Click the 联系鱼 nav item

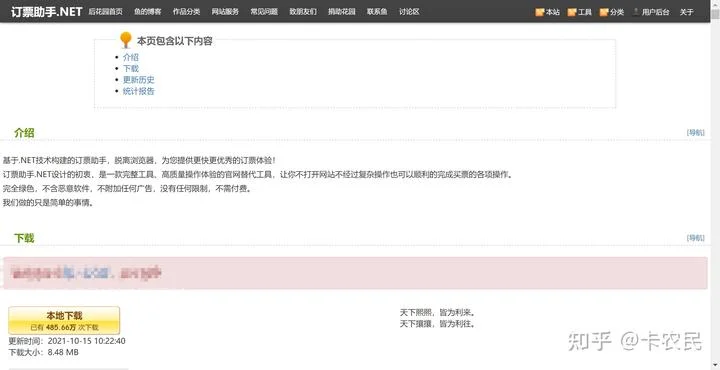tap(377, 12)
